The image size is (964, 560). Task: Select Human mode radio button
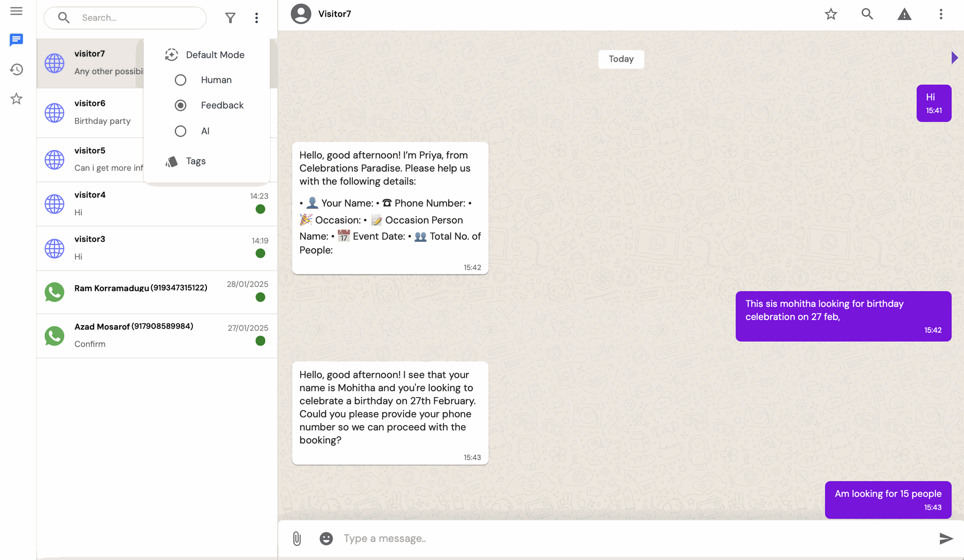click(x=180, y=80)
